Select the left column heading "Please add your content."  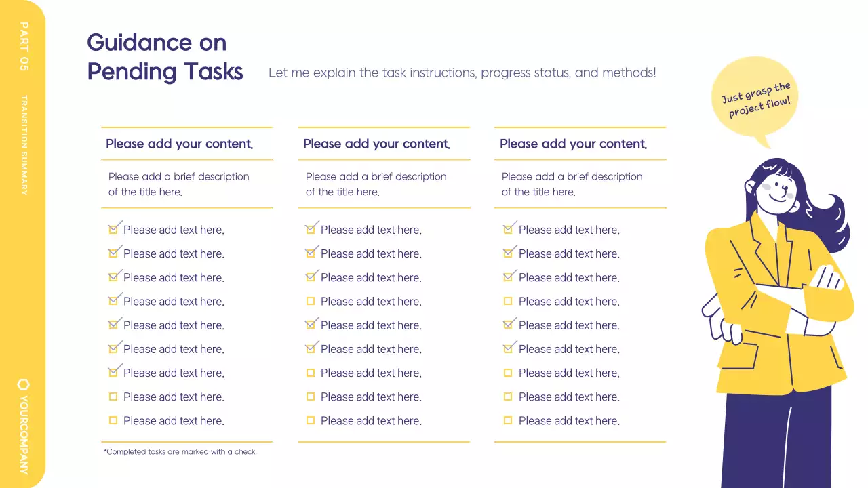point(179,144)
